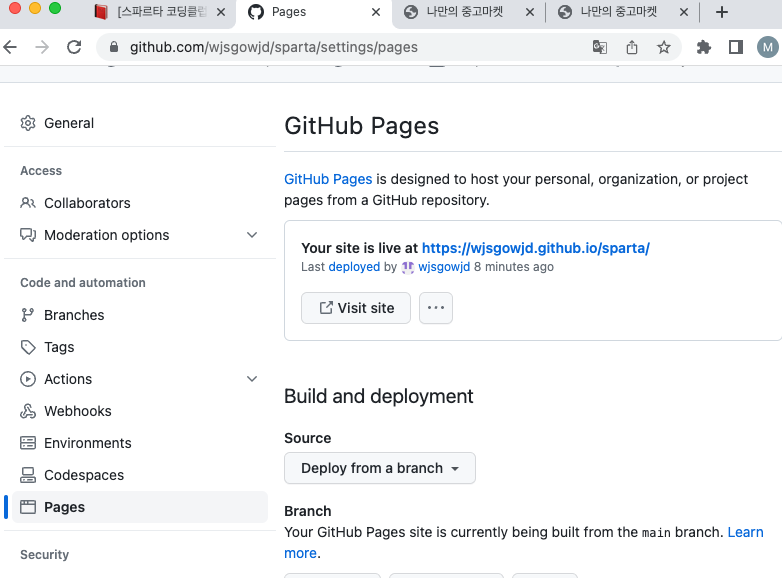Image resolution: width=782 pixels, height=578 pixels.
Task: Click the wjsgowjd avatar image
Action: (x=407, y=267)
